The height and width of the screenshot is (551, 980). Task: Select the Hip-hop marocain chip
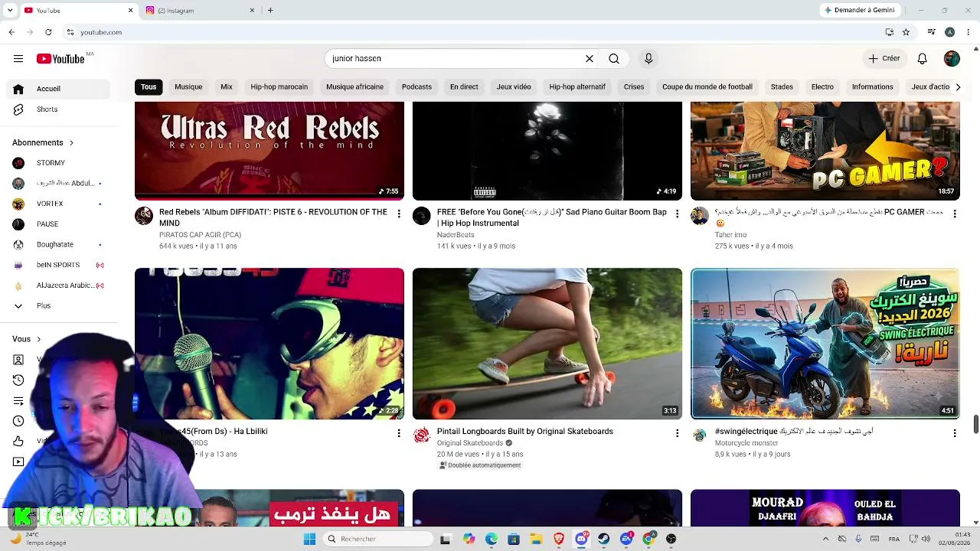point(279,87)
